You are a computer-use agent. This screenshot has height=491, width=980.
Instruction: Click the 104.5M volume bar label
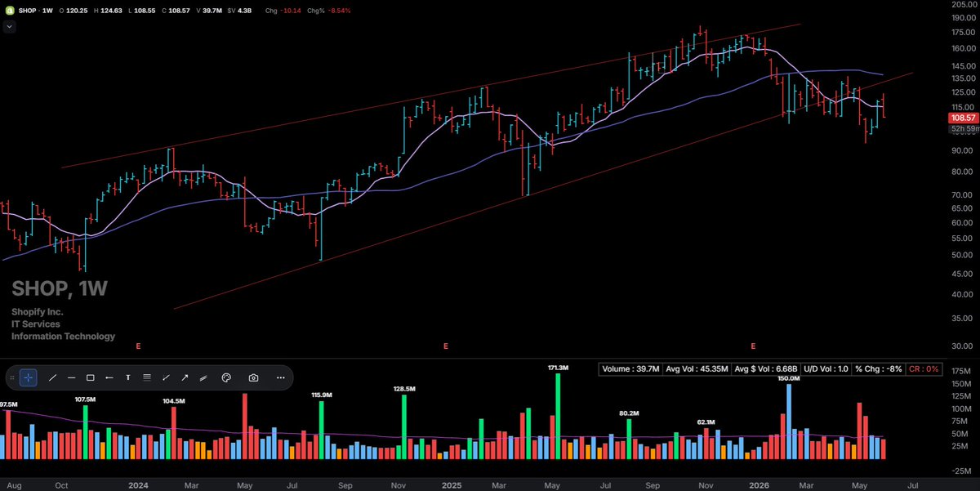tap(174, 401)
